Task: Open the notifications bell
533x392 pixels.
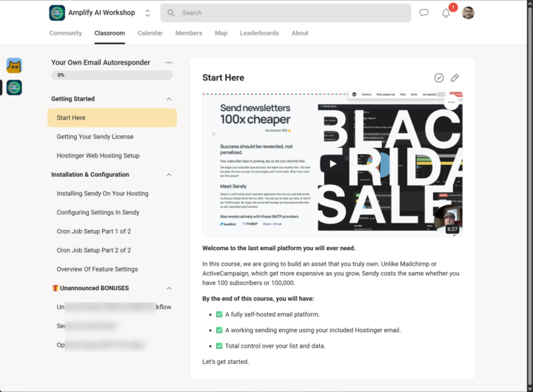Action: coord(446,13)
